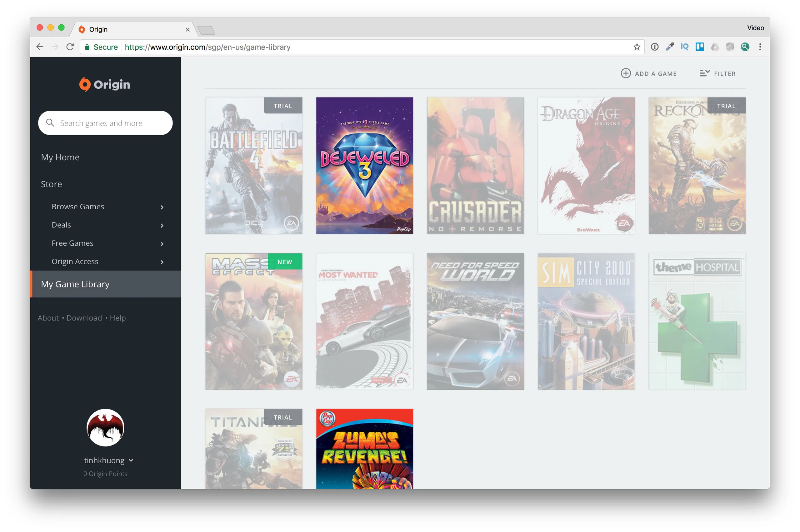This screenshot has height=532, width=800.
Task: Click the green circular search extension icon
Action: coord(745,47)
